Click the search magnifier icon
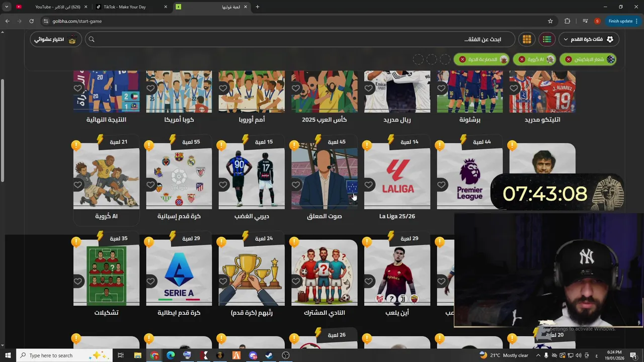644x362 pixels. point(92,39)
